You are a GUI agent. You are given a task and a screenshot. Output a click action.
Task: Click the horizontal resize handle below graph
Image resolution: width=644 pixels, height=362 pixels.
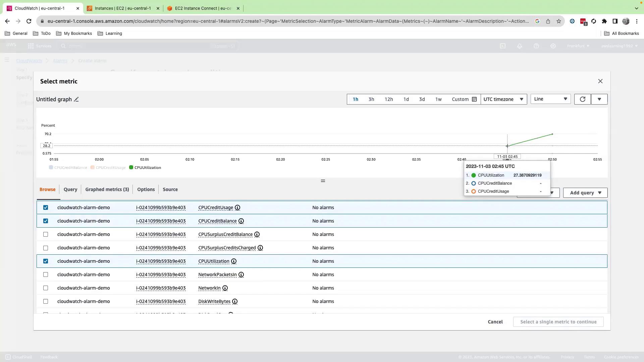tap(323, 181)
